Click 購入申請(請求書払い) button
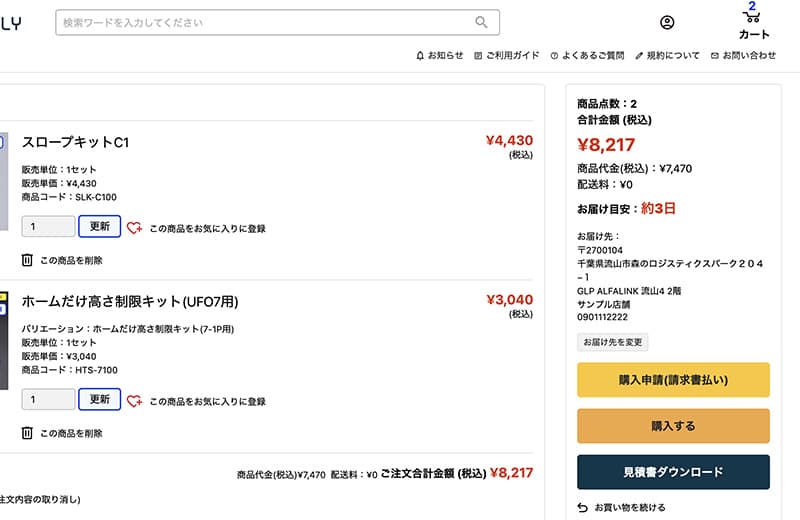 pyautogui.click(x=673, y=380)
